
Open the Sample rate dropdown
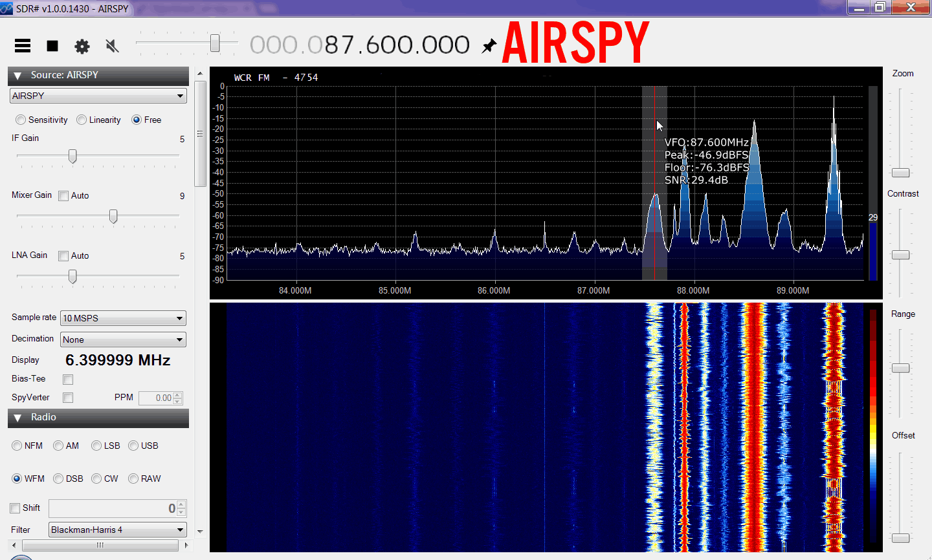tap(123, 318)
